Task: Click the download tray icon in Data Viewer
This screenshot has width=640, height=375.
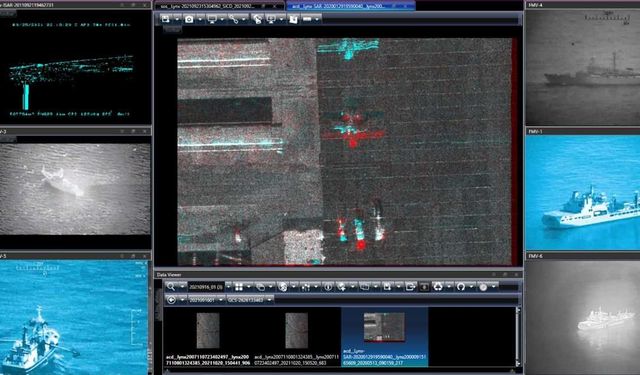Action: coord(424,287)
